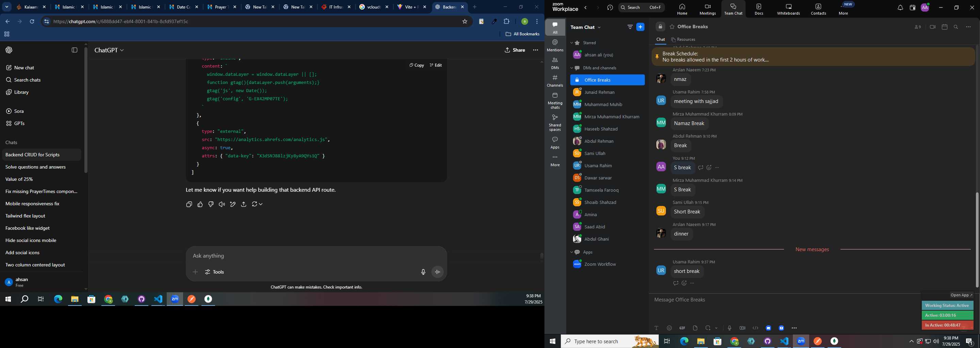This screenshot has width=980, height=348.
Task: Star the Office Breaks channel
Action: (672, 27)
